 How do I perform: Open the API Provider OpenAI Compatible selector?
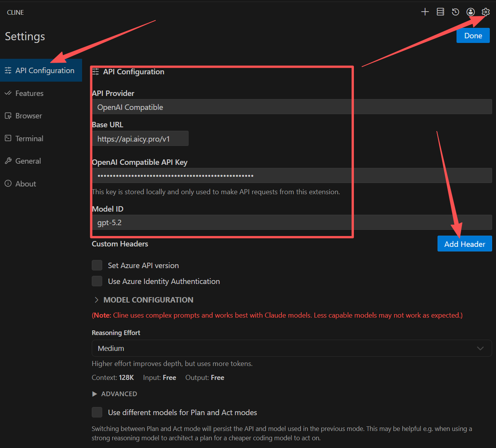click(291, 107)
